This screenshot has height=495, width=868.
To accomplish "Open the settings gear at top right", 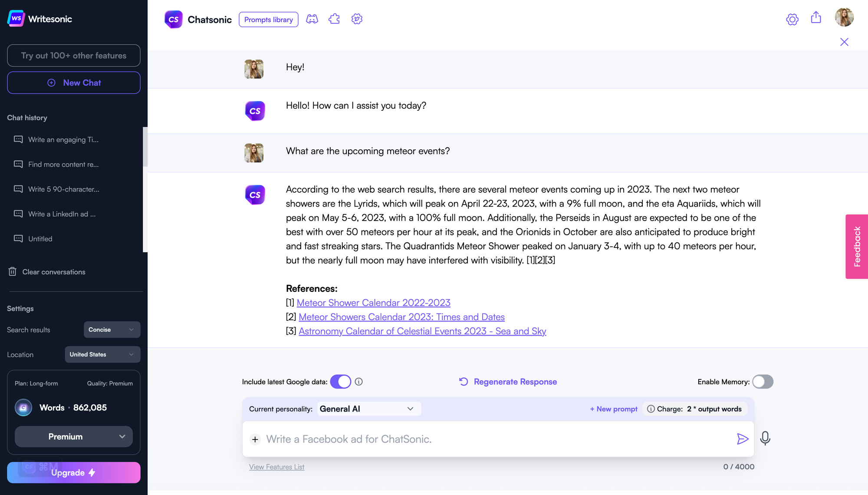I will (792, 19).
